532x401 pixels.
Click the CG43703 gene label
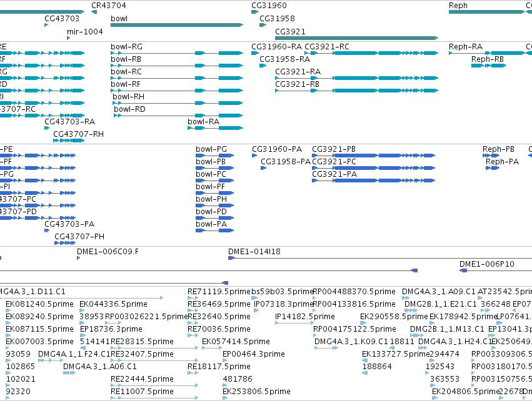[62, 19]
